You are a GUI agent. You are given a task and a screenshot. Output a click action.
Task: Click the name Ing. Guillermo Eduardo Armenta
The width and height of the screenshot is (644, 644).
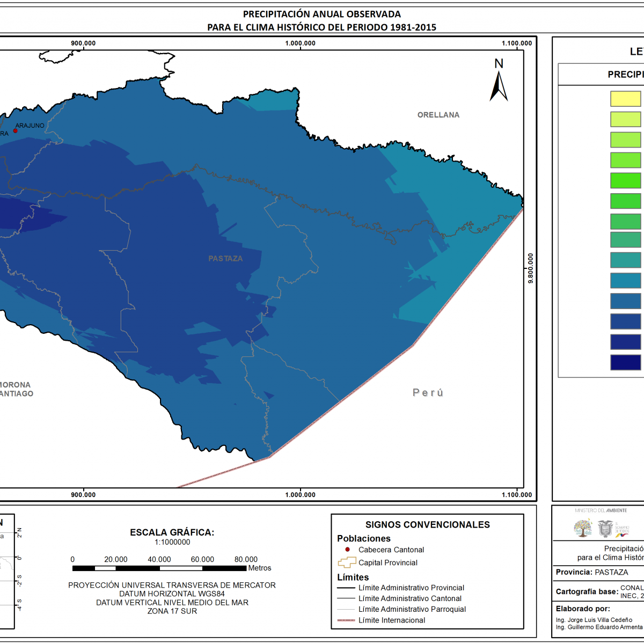(599, 627)
